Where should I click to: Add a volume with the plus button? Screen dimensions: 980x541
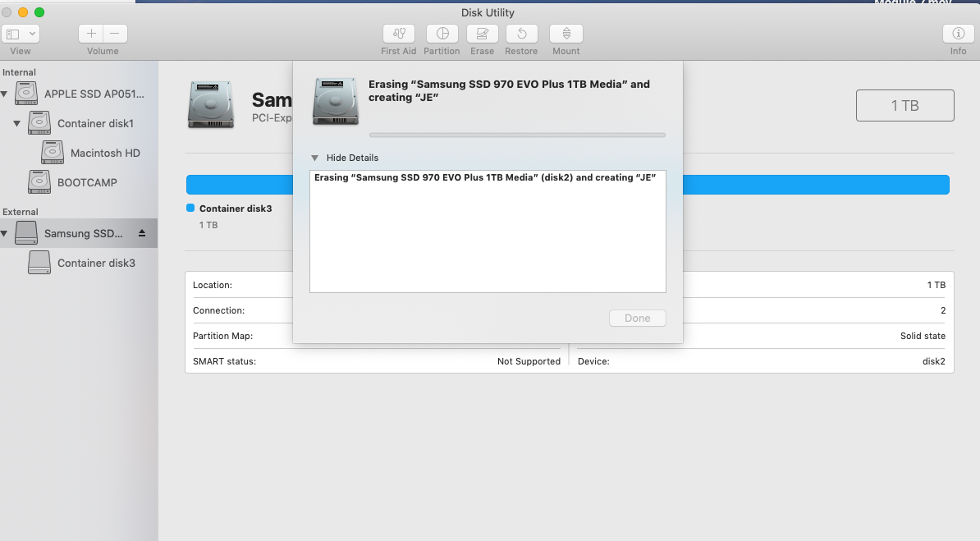(90, 34)
